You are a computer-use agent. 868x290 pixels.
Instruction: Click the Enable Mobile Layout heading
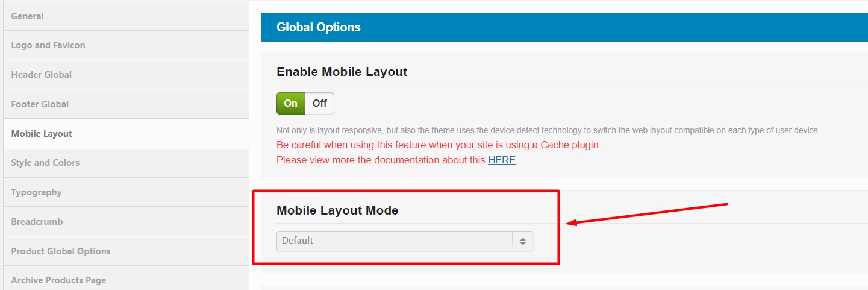(x=342, y=72)
